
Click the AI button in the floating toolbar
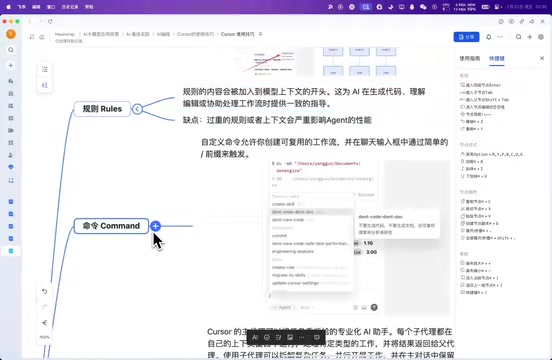pyautogui.click(x=255, y=337)
